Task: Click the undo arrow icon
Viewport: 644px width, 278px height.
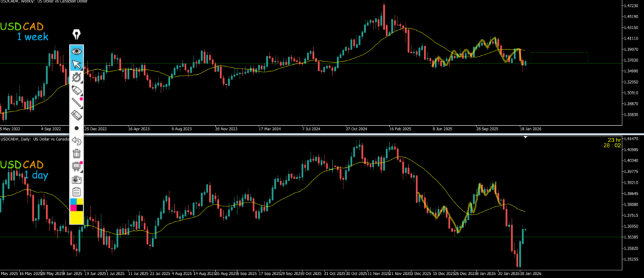Action: tap(77, 140)
